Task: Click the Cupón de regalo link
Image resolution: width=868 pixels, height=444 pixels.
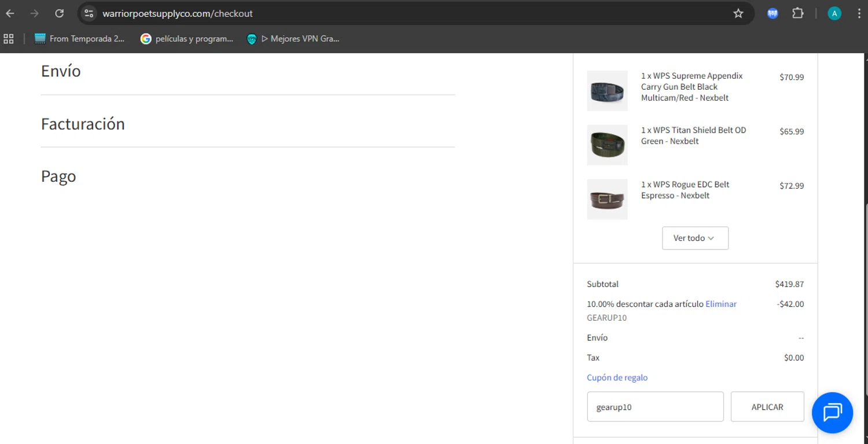Action: (617, 377)
